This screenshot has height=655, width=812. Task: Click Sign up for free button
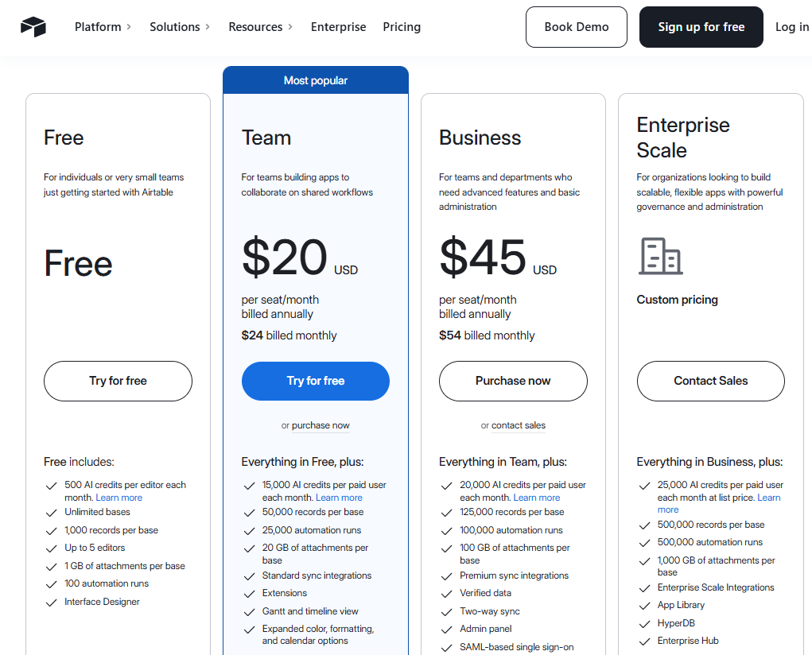click(x=701, y=27)
